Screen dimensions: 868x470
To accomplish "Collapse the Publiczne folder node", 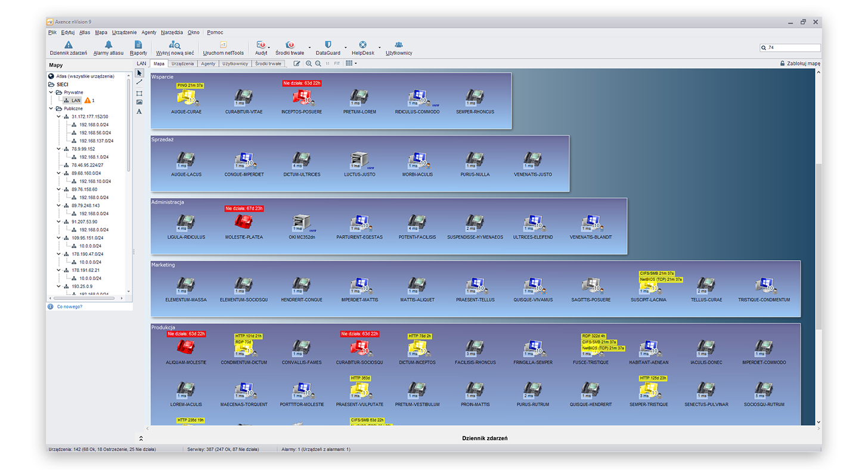I will click(51, 109).
